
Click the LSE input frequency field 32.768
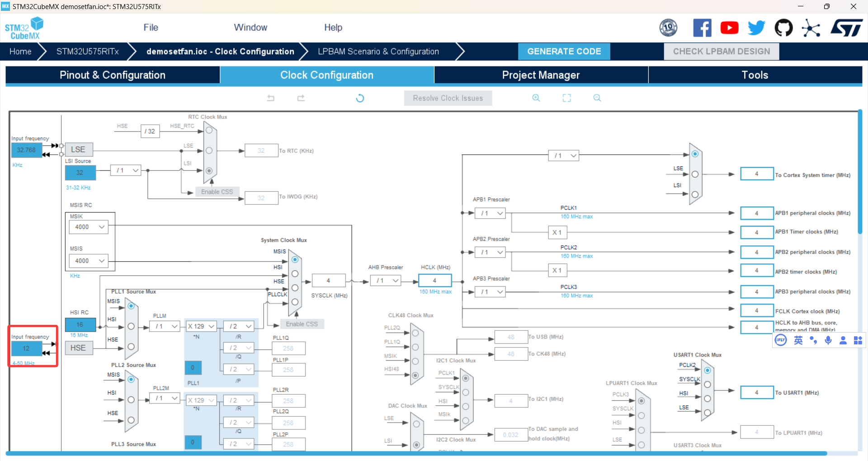[27, 150]
